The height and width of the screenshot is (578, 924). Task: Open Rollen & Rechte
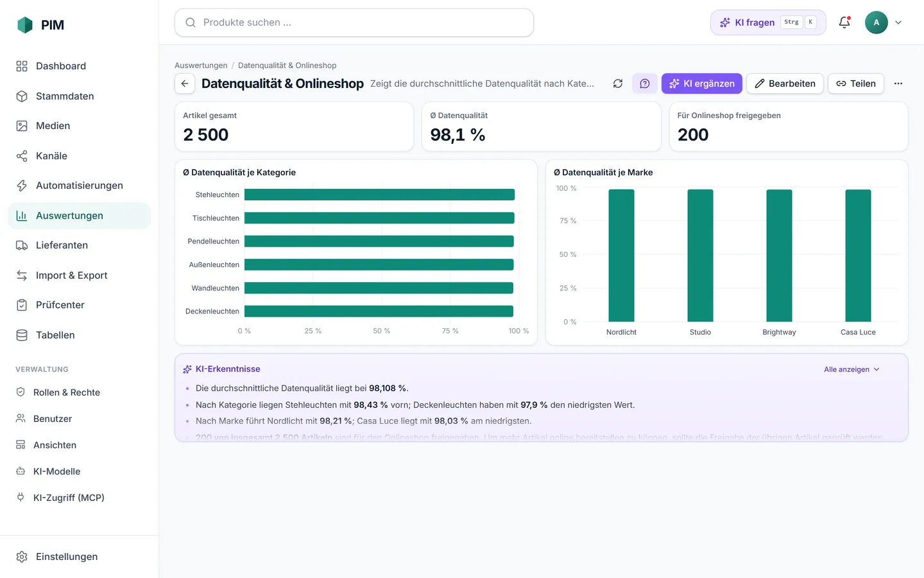coord(79,392)
